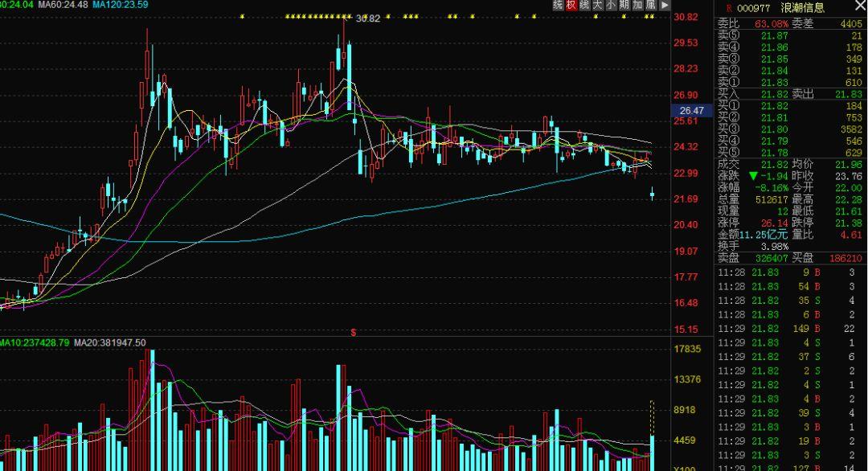
Task: Click the latest gap-down candlestick near 21.69
Action: pos(652,194)
